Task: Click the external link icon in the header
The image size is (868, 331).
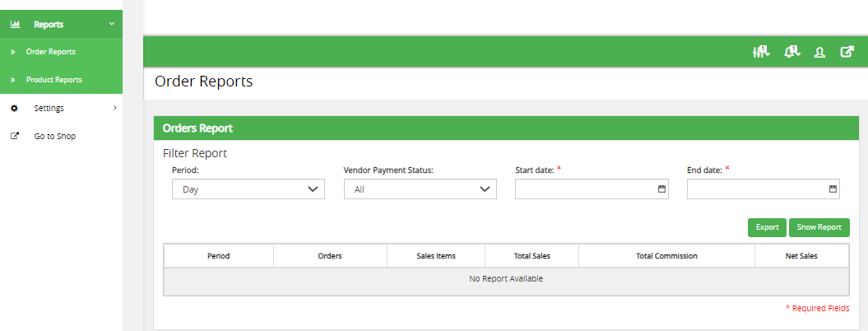Action: (847, 52)
